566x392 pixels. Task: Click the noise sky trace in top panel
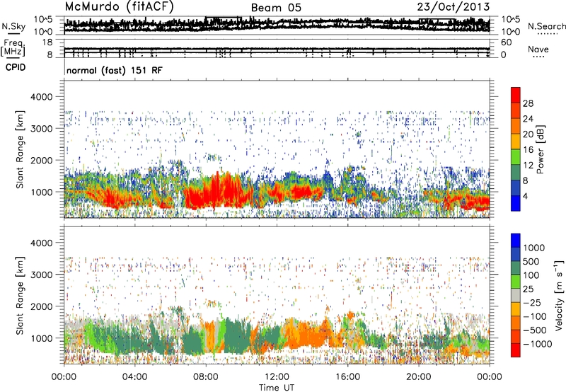[x=277, y=25]
